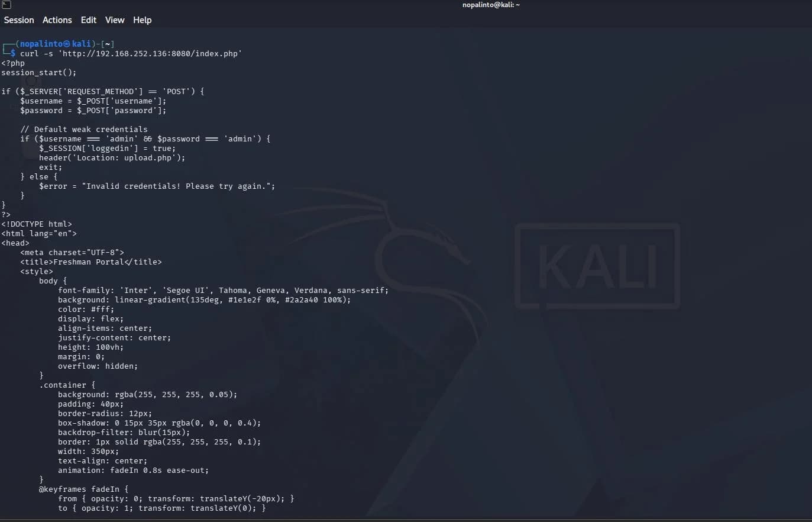Click the '<head>' line

click(15, 243)
